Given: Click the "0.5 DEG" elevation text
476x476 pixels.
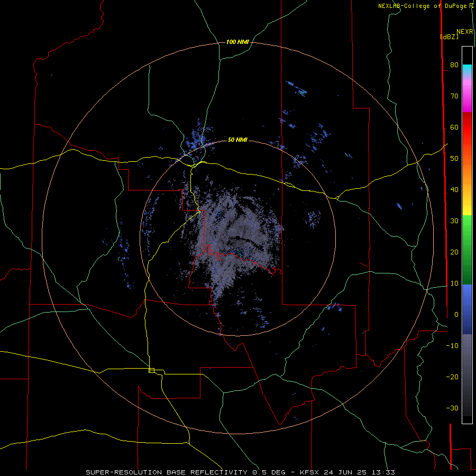Looking at the screenshot, I should [269, 472].
